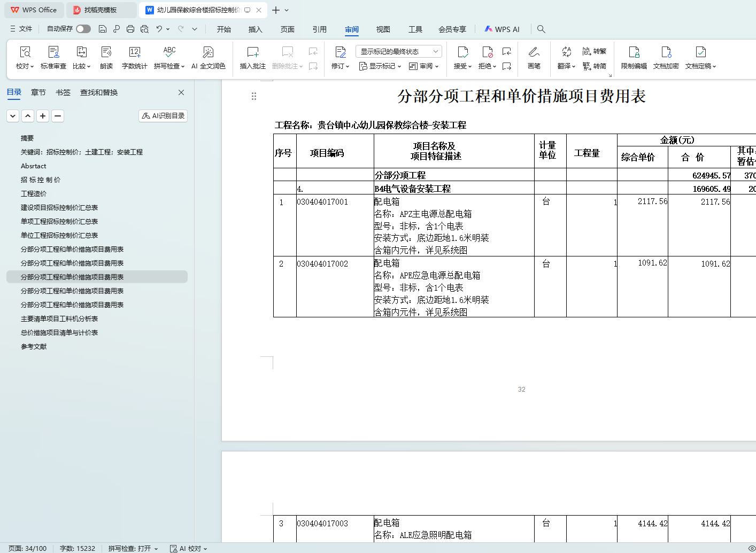Click 转繁 convert to traditional button
756x553 pixels.
595,51
